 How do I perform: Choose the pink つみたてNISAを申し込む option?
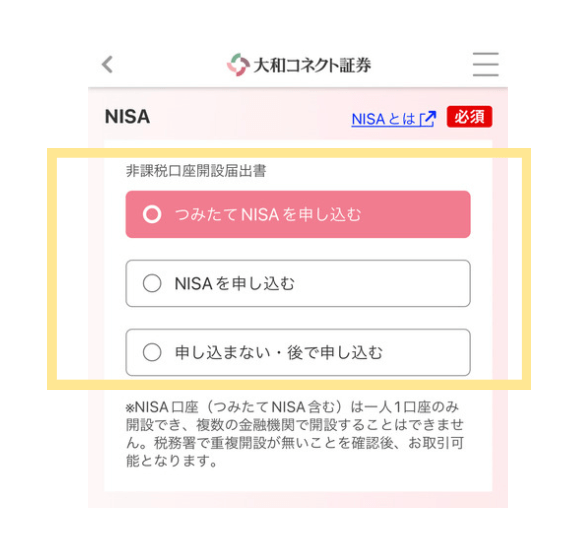tap(298, 214)
